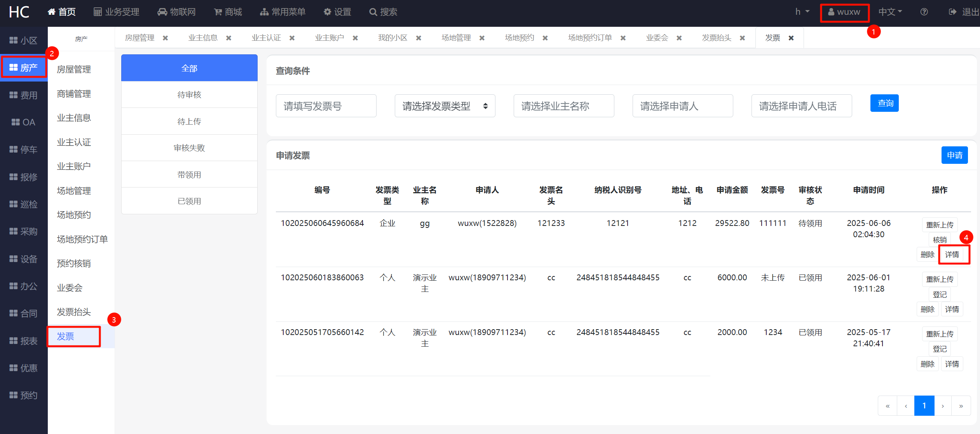
Task: Open the 商城 shop menu
Action: click(228, 12)
